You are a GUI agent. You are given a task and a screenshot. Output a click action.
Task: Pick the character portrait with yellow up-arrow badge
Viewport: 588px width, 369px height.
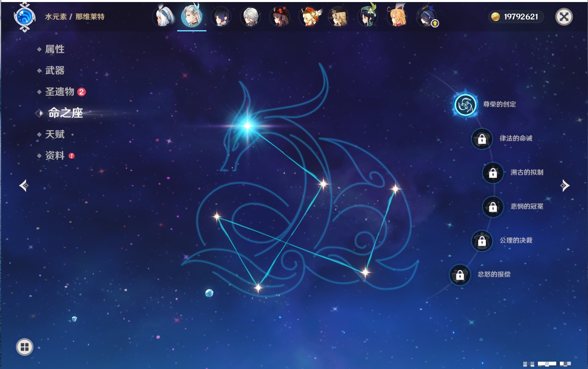[426, 17]
